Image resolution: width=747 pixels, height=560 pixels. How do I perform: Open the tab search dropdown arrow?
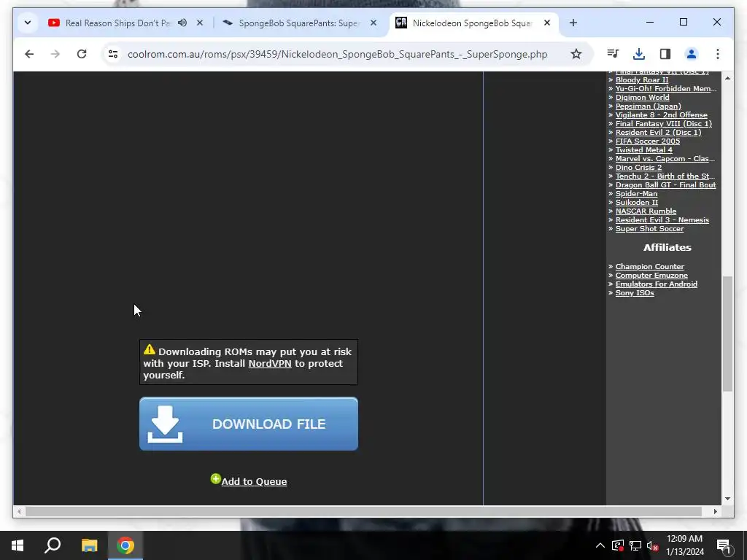click(x=28, y=23)
